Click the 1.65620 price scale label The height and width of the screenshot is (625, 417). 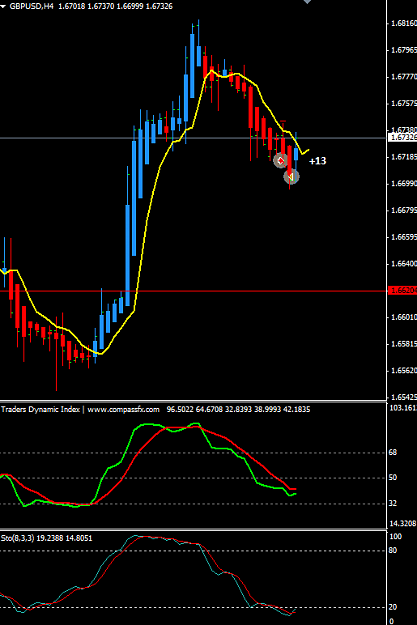click(x=404, y=371)
